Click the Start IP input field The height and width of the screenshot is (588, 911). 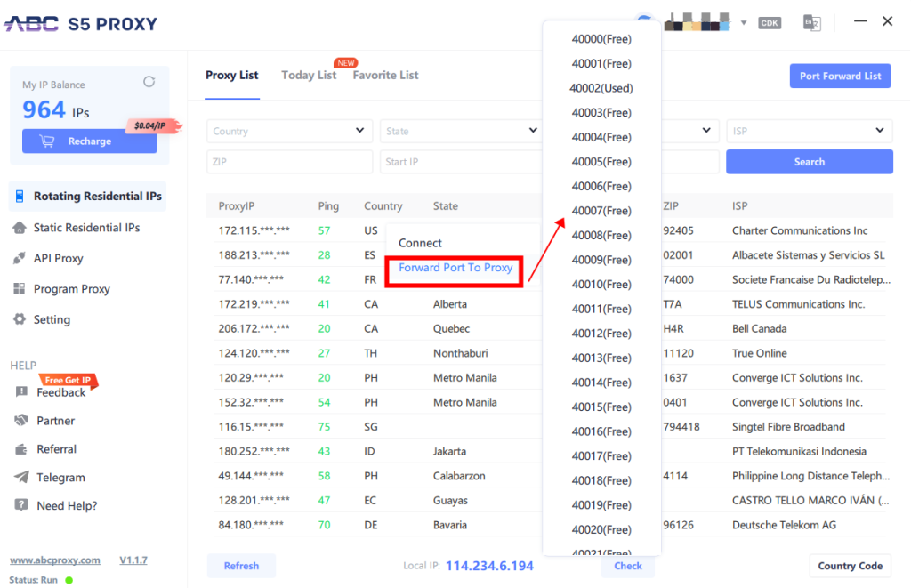461,162
